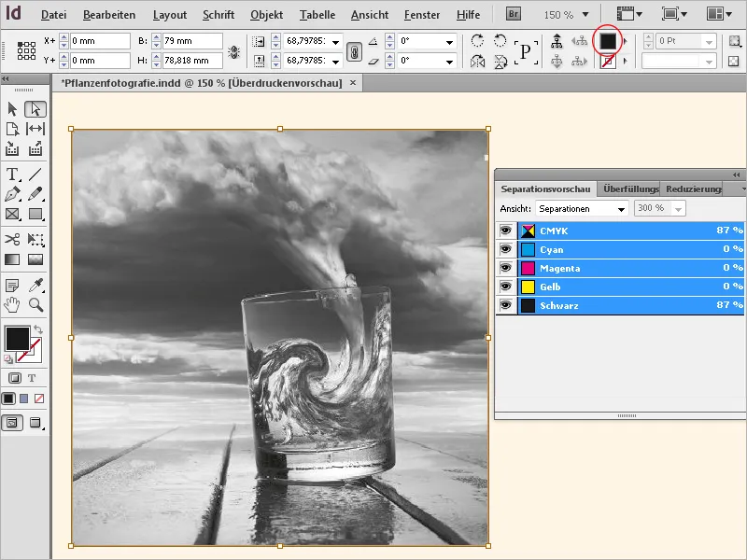Close the Pflanzenfotografie.indd document tab
Screen dimensions: 747x560
click(x=351, y=82)
